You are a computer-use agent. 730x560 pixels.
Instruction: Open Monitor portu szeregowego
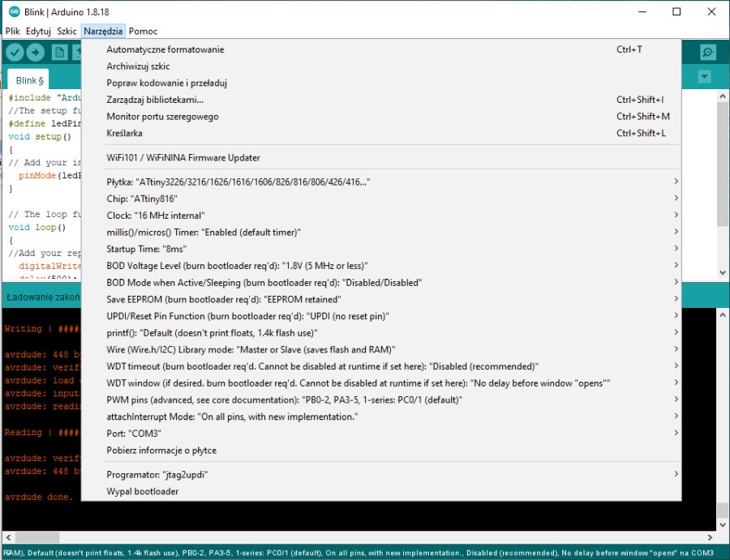(162, 117)
